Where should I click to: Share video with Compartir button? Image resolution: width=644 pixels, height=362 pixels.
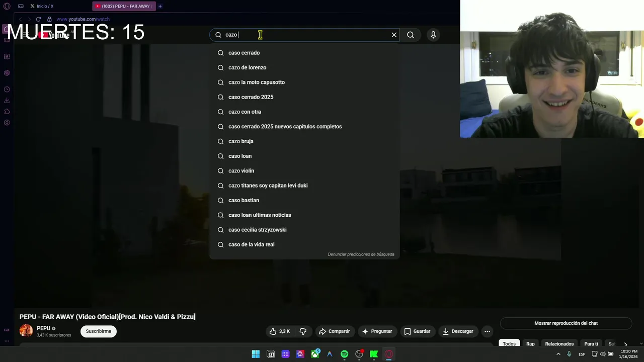click(334, 331)
